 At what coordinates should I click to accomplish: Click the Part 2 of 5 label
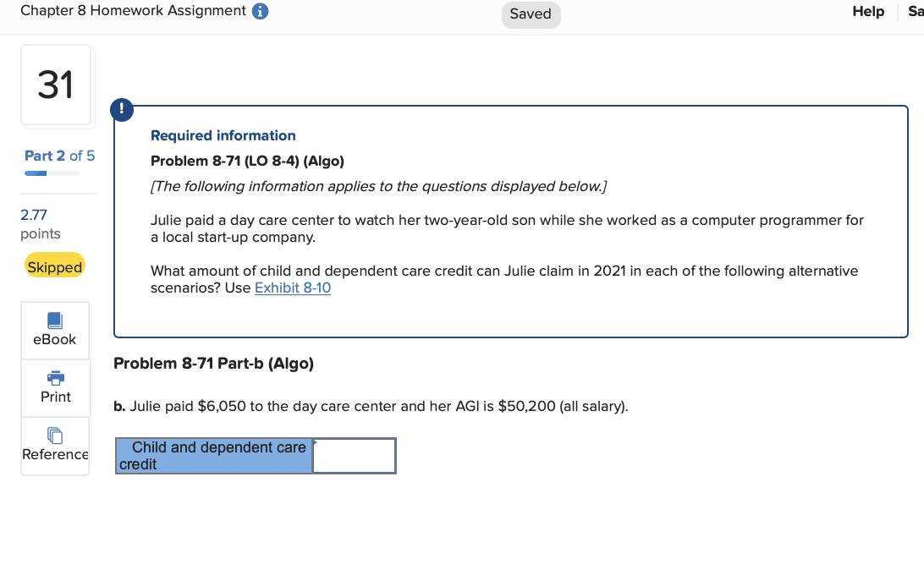59,156
